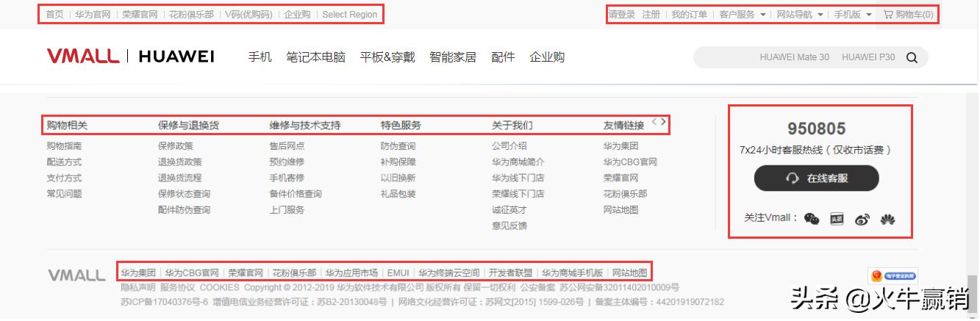Click the 请登录 link

(622, 14)
